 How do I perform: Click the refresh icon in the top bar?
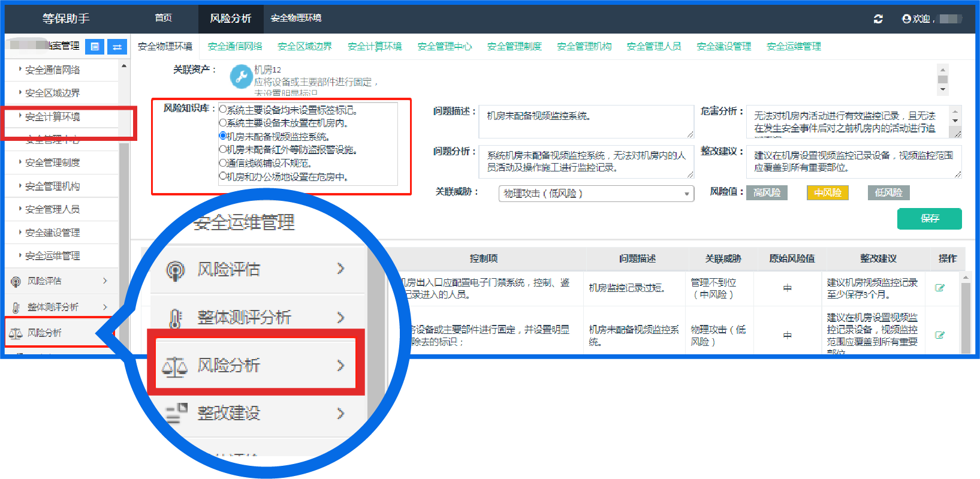[x=878, y=19]
